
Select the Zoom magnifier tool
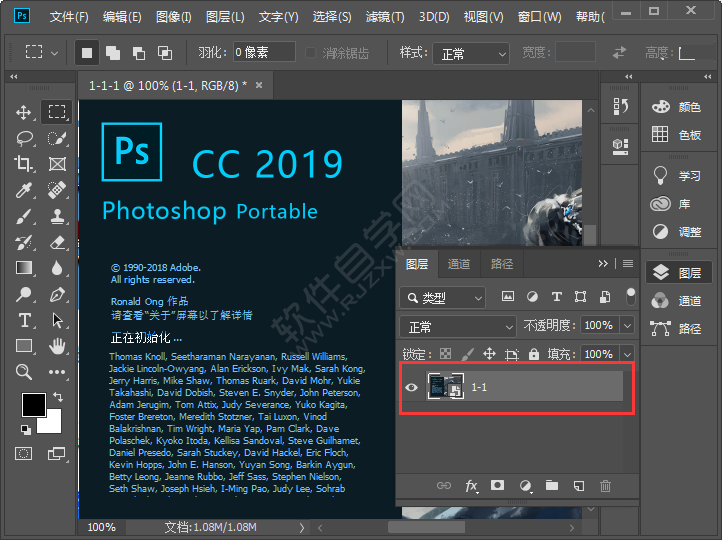25,372
